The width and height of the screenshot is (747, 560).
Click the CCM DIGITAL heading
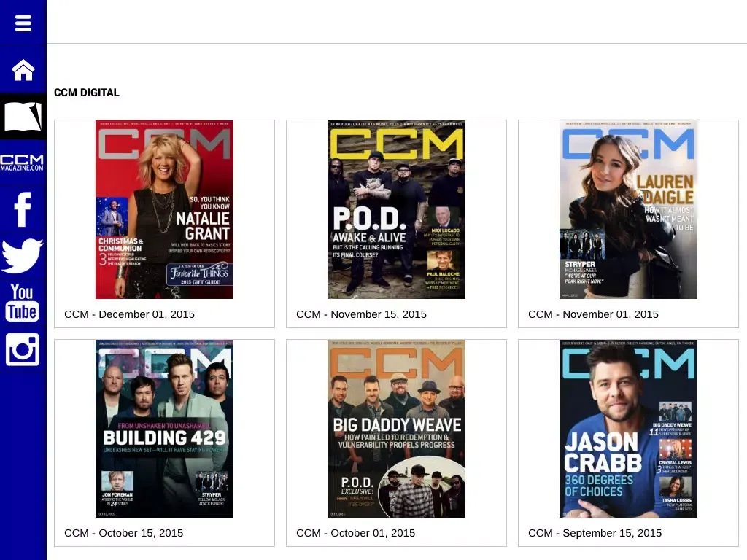pyautogui.click(x=87, y=93)
